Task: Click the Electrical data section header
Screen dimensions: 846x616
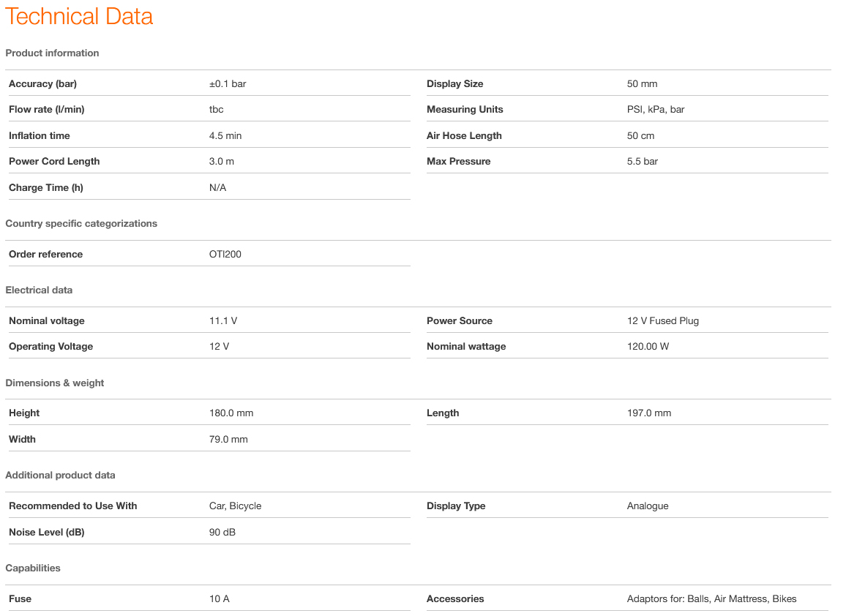Action: click(39, 290)
